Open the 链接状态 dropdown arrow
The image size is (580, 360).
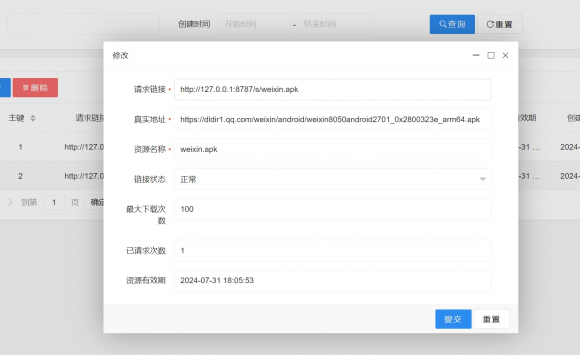483,179
